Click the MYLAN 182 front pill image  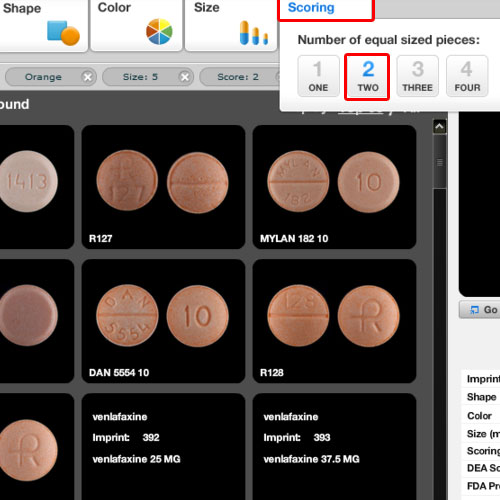[298, 181]
